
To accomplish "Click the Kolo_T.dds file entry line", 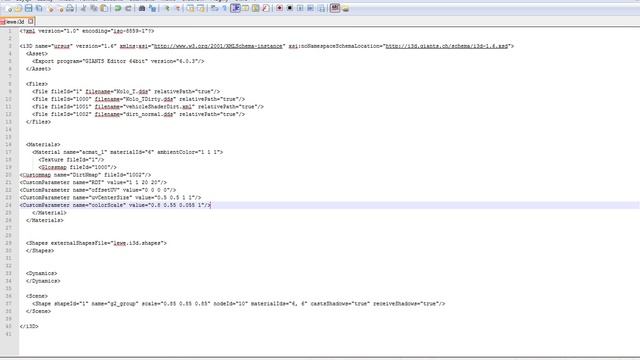I will (126, 91).
